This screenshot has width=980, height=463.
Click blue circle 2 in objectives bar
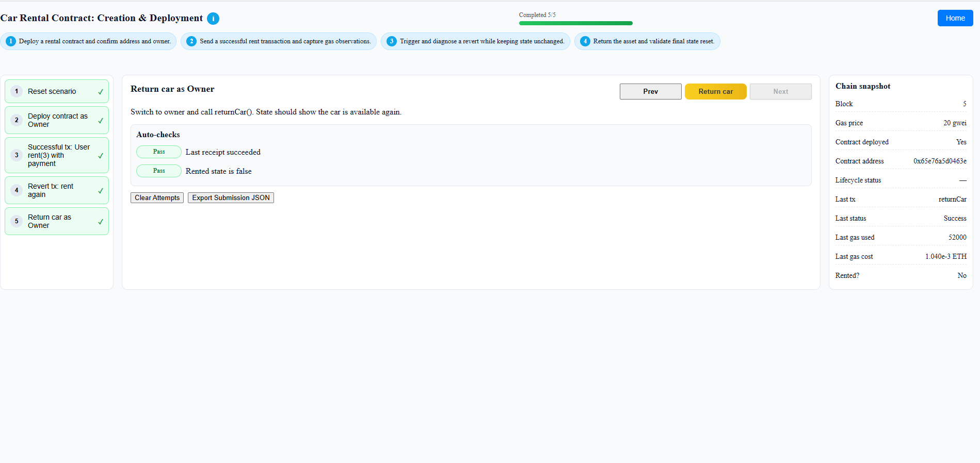[x=191, y=41]
